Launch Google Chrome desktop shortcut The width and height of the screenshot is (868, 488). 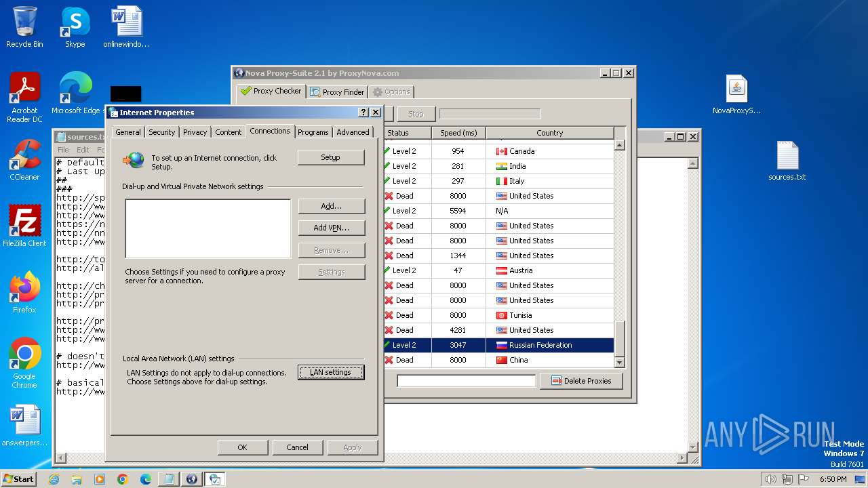(24, 363)
